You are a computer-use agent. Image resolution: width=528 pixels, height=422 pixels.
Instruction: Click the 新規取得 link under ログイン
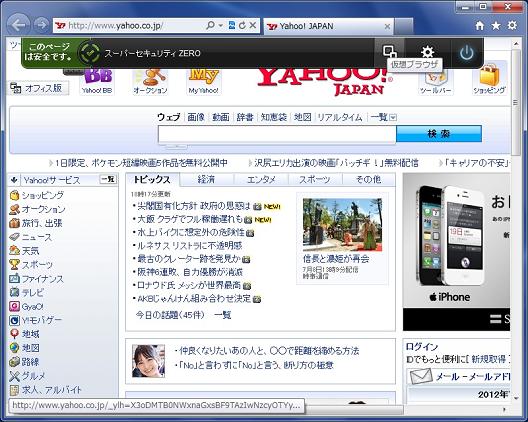click(489, 359)
